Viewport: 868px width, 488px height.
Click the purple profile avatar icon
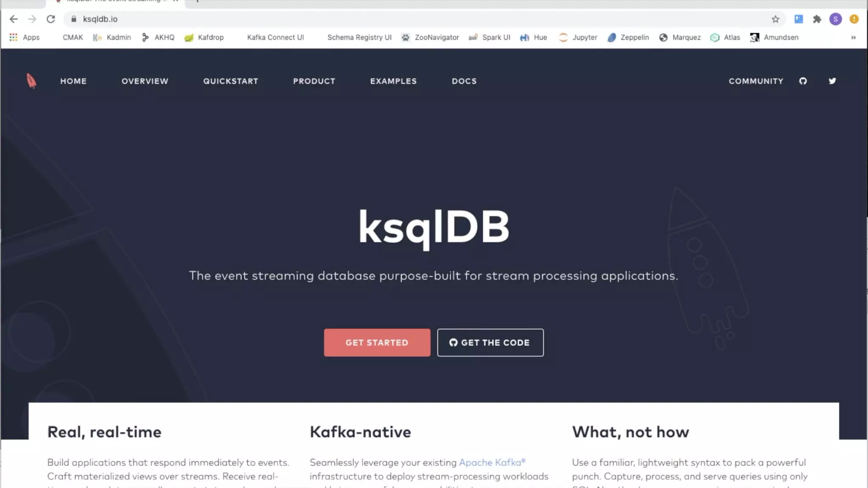[835, 19]
